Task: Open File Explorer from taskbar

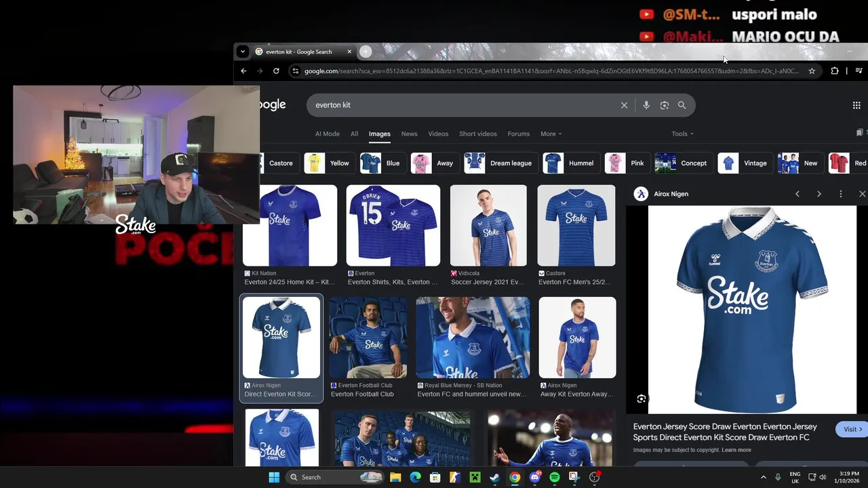Action: click(x=396, y=477)
